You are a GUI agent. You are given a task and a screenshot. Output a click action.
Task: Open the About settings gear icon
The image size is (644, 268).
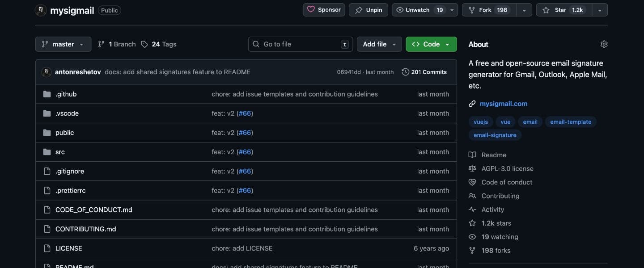tap(604, 44)
